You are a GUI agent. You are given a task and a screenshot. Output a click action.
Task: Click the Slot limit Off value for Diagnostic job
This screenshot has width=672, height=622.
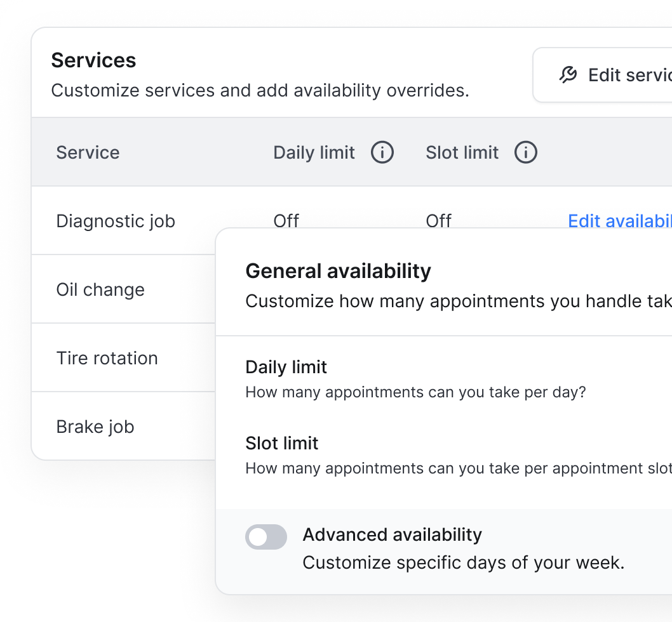click(438, 220)
